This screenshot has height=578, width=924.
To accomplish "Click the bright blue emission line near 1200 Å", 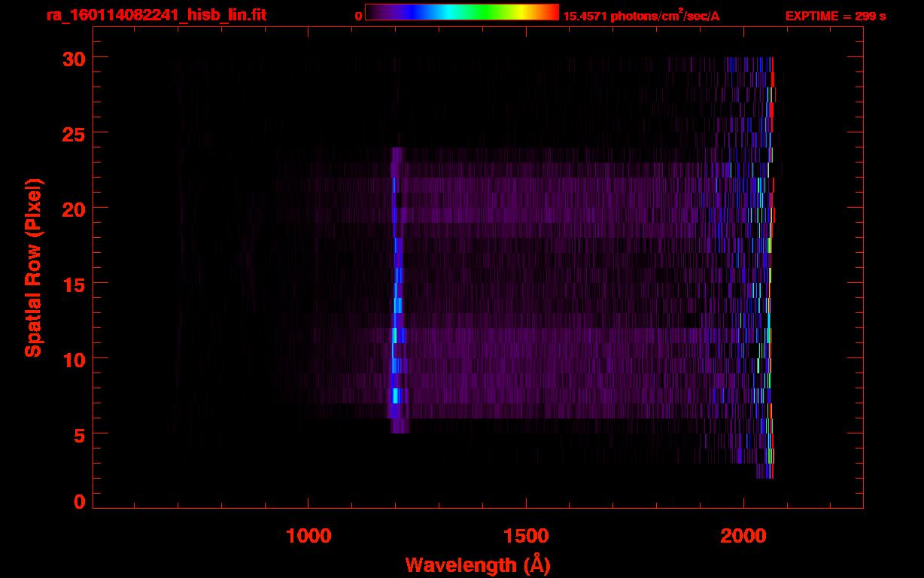I will tap(397, 290).
